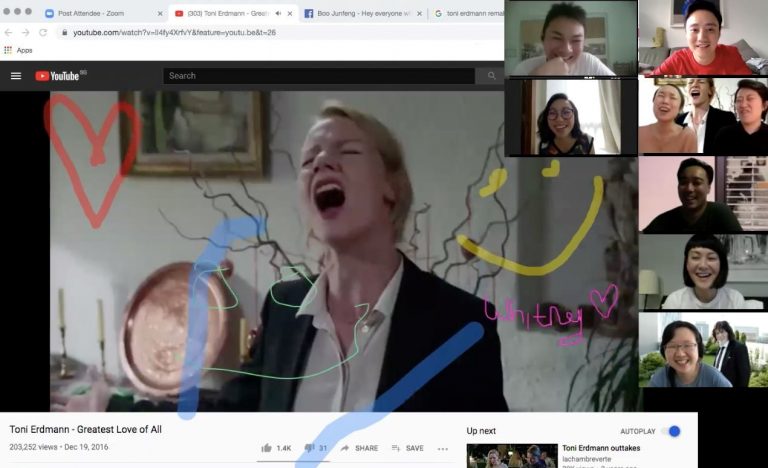Switch to toni erdmann Google search tab

tap(468, 13)
